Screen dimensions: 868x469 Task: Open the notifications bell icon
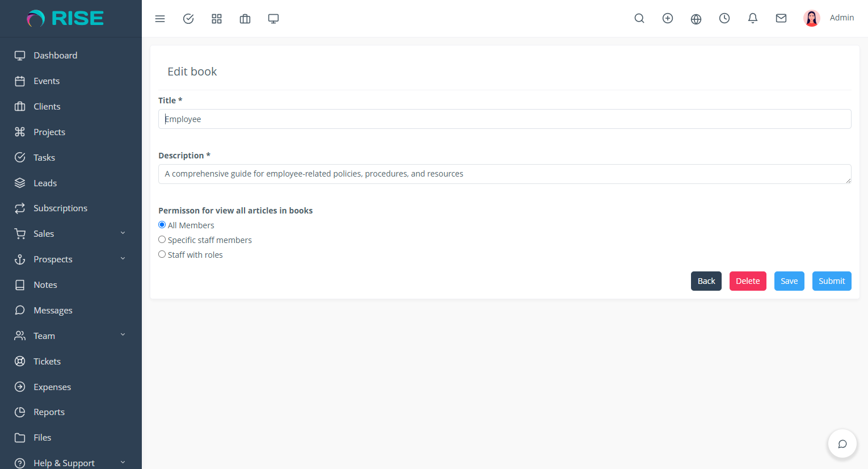pos(753,18)
